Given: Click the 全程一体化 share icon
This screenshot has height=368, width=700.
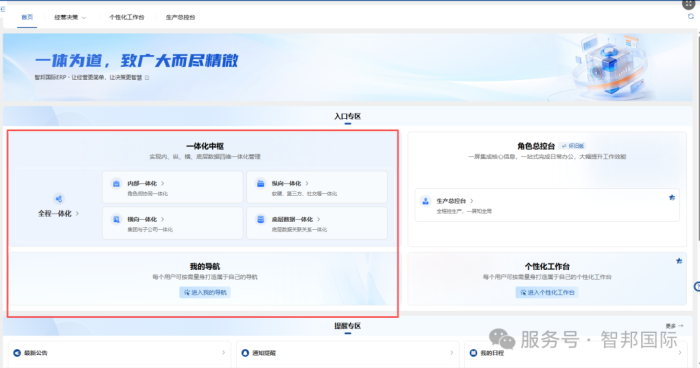Looking at the screenshot, I should pos(58,199).
